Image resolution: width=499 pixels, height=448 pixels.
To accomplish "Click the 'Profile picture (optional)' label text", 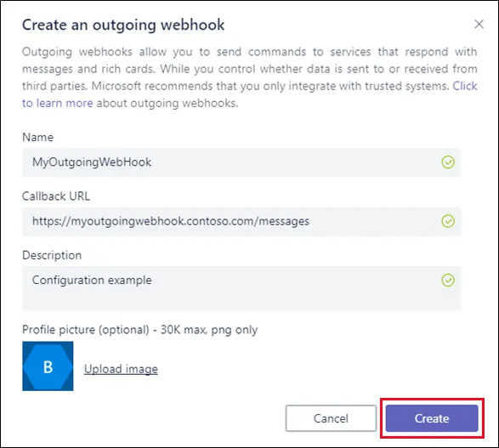I will pos(86,330).
